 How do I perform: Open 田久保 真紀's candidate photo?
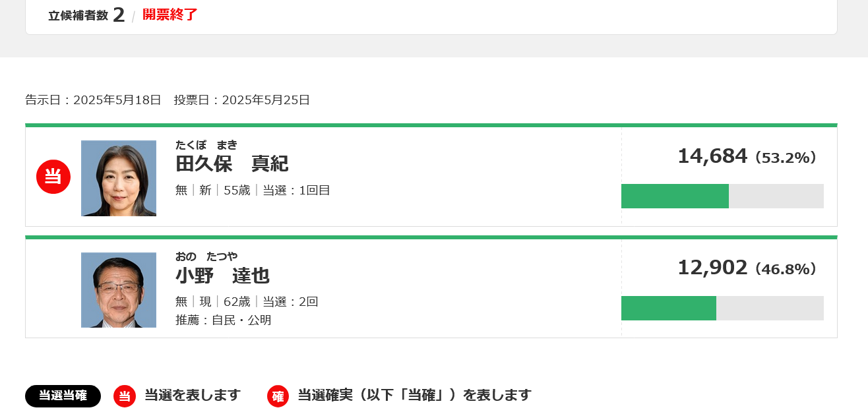click(x=119, y=178)
